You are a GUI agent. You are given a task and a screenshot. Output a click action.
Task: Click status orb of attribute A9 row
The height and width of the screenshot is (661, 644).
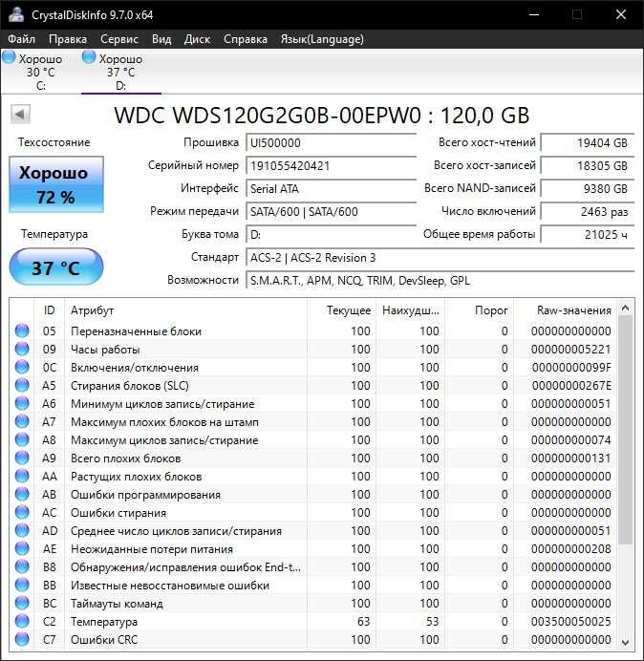coord(22,458)
